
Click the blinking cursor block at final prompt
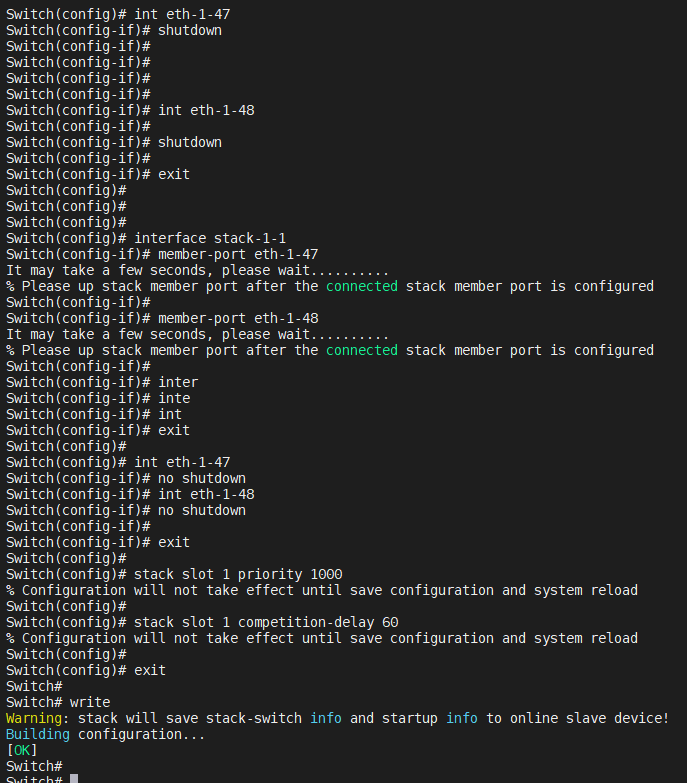coord(74,779)
